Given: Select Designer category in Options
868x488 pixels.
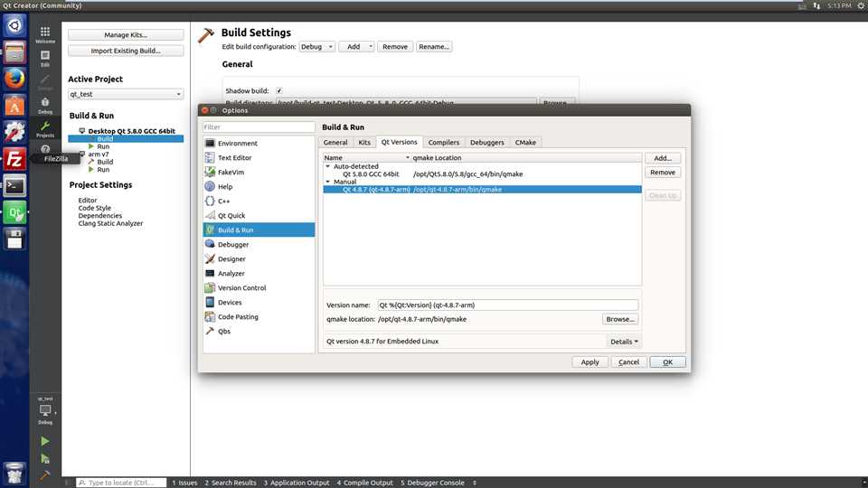Looking at the screenshot, I should coord(259,258).
